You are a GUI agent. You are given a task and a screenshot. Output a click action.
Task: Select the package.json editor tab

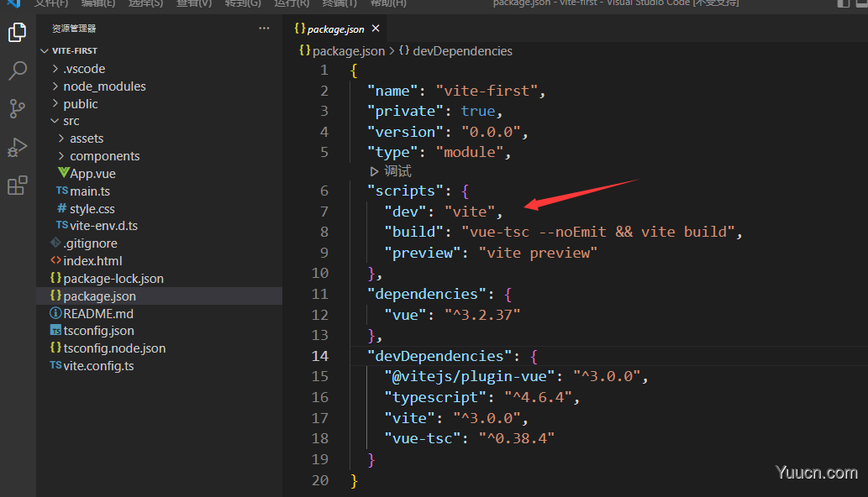click(335, 29)
